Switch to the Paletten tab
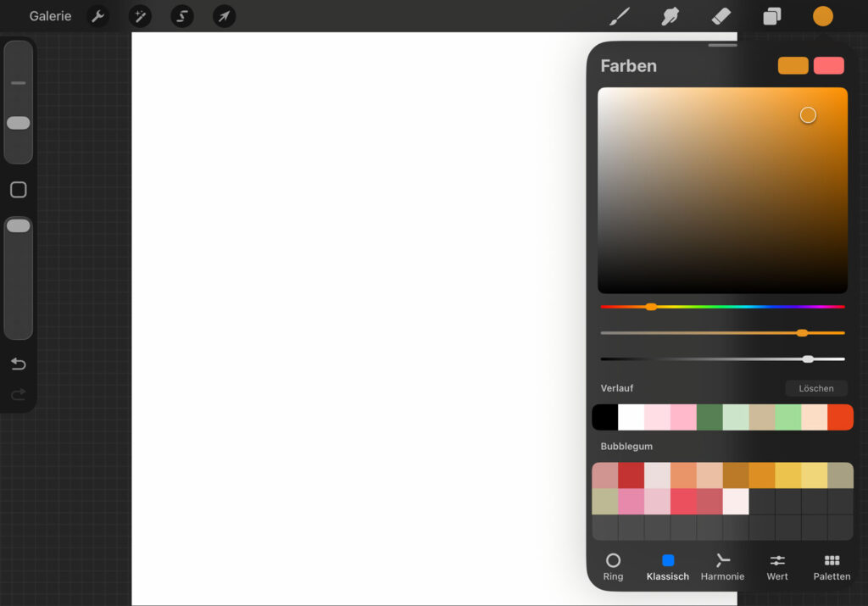The height and width of the screenshot is (606, 868). point(832,567)
